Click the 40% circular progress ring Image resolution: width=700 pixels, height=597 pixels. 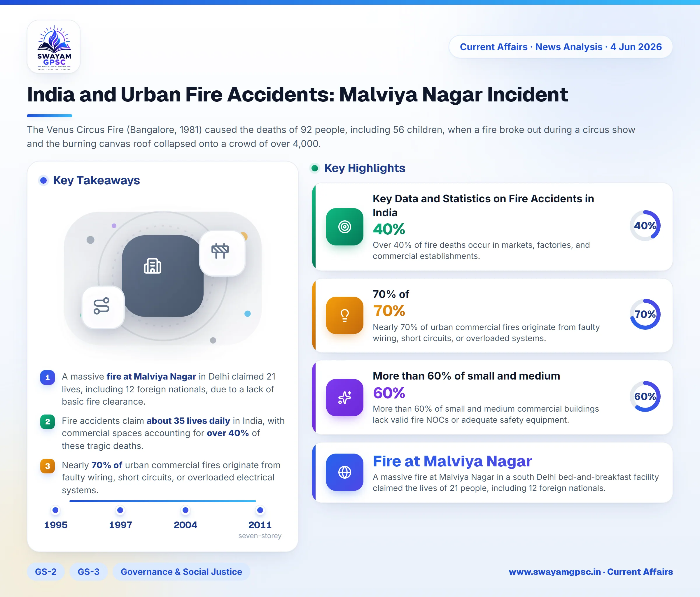point(645,226)
